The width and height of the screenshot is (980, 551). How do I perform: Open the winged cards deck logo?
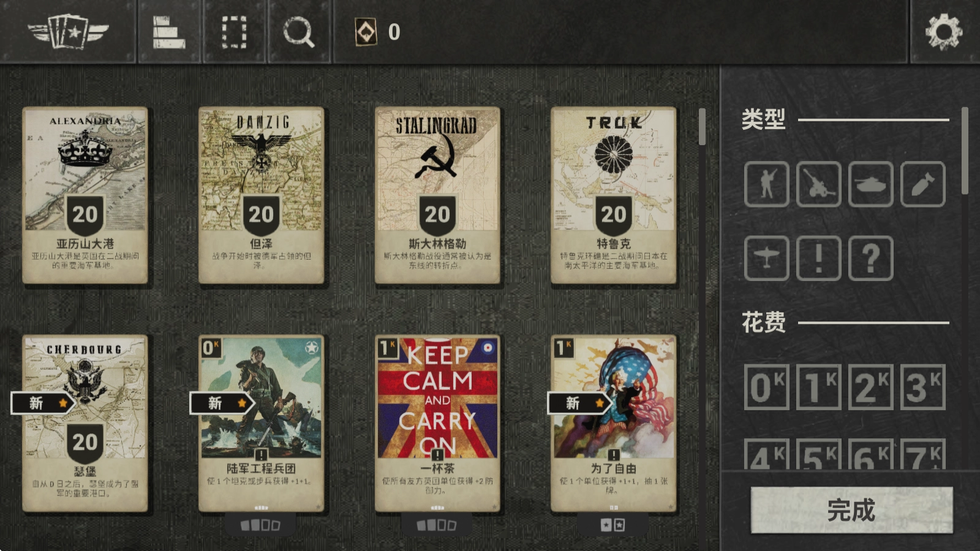click(68, 32)
